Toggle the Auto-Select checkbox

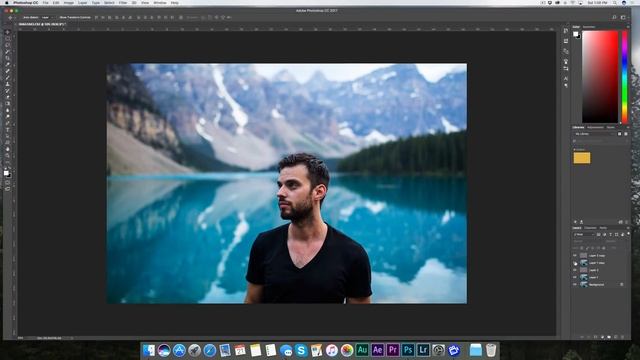click(21, 18)
